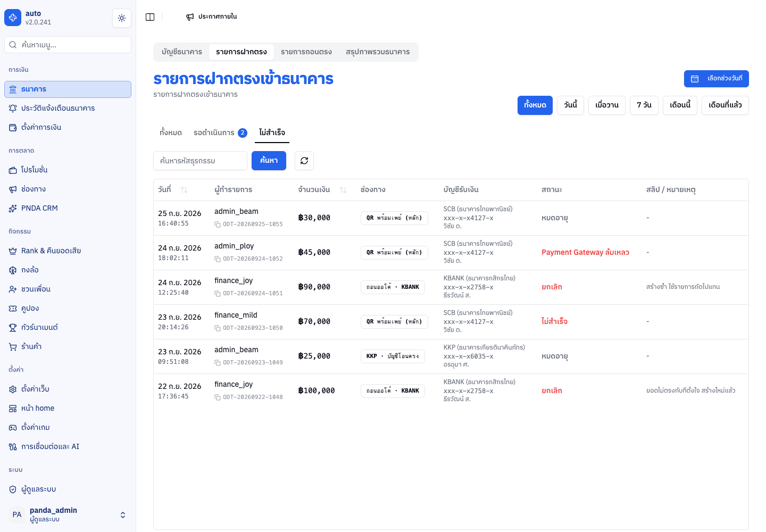
Task: Copy transaction ID ODT-20260923-1049 icon
Action: [218, 363]
